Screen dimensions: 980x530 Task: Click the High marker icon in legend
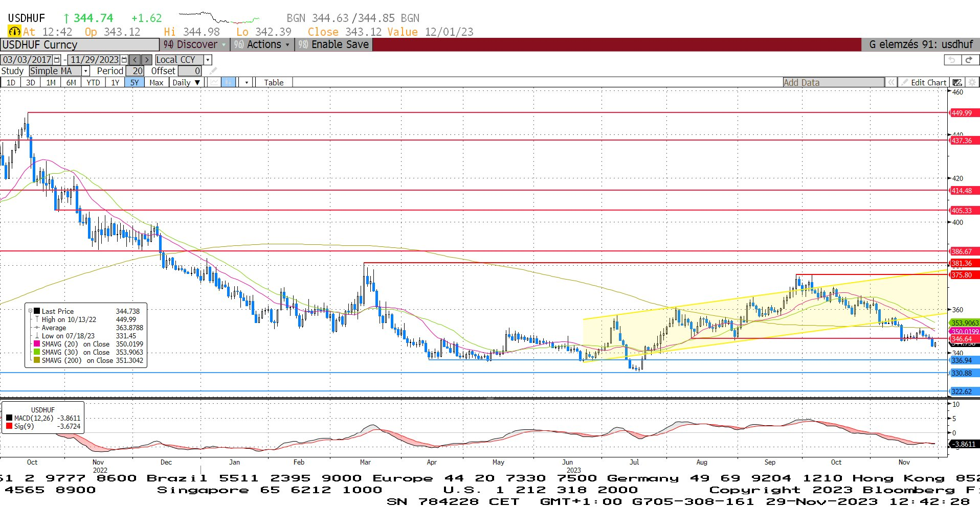pos(37,319)
